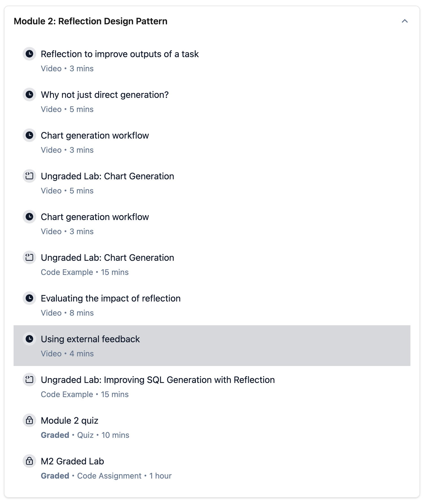Click clock icon beside "Reflection to improve outputs"
The height and width of the screenshot is (504, 424).
29,54
